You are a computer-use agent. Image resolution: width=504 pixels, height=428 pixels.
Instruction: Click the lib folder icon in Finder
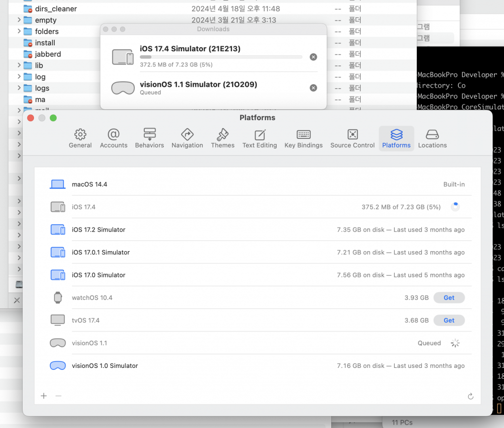(x=28, y=66)
